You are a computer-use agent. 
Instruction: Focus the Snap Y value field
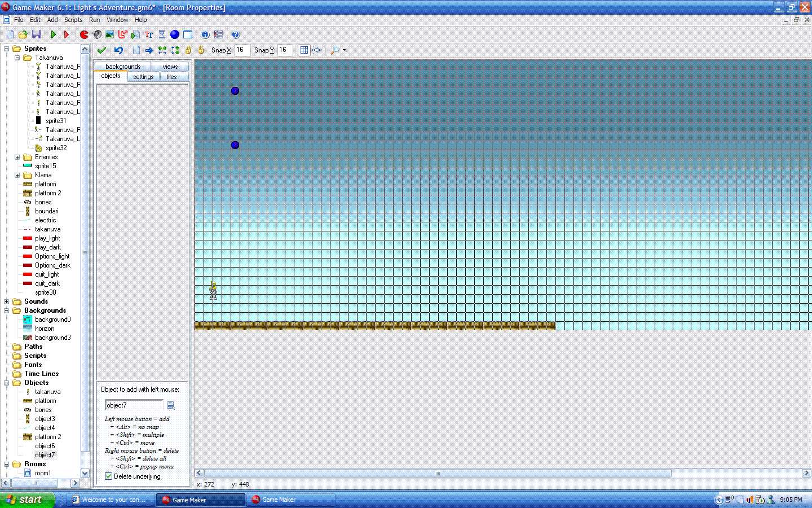pos(285,50)
